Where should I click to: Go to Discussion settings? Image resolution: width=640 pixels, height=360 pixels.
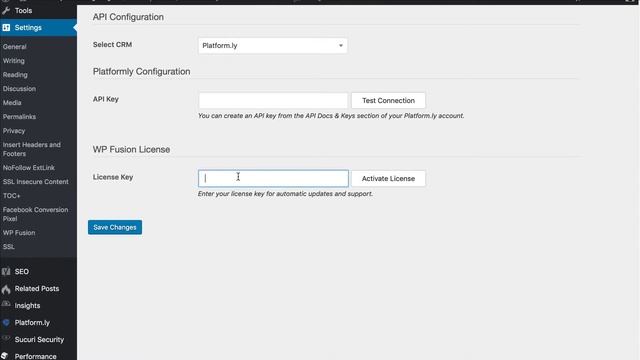19,89
